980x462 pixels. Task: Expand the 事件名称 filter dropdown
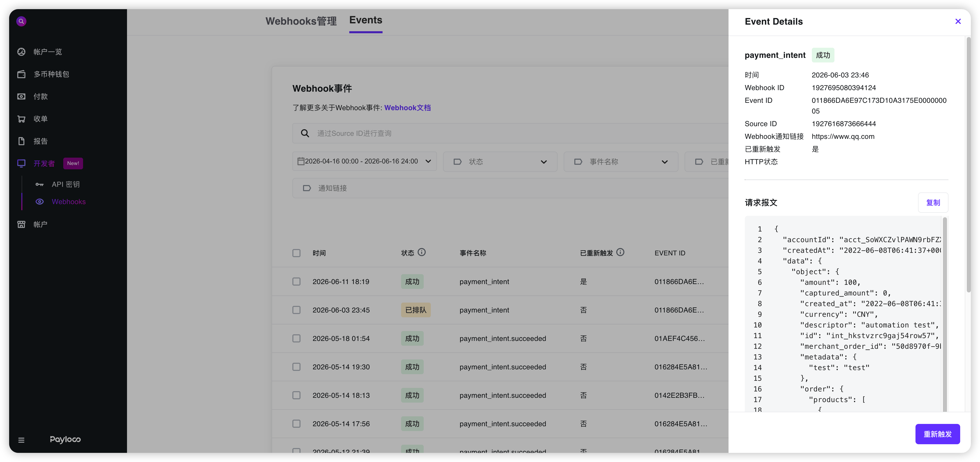point(621,162)
